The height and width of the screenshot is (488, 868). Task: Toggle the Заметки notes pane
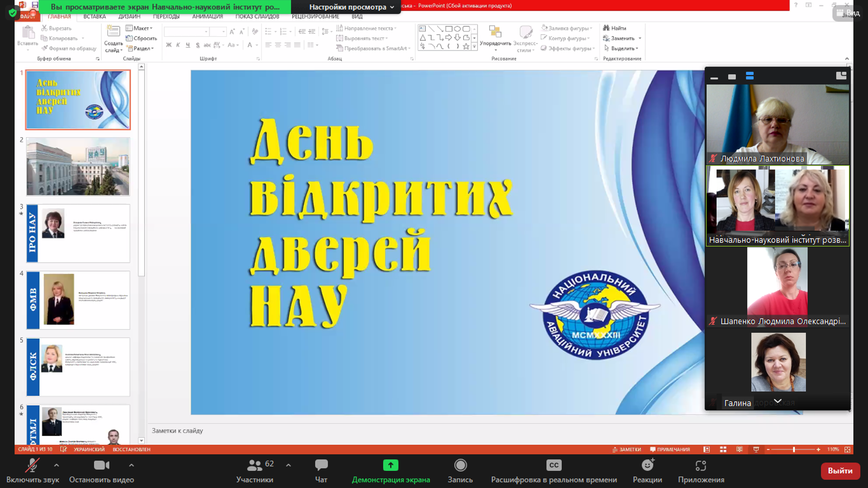(x=627, y=449)
